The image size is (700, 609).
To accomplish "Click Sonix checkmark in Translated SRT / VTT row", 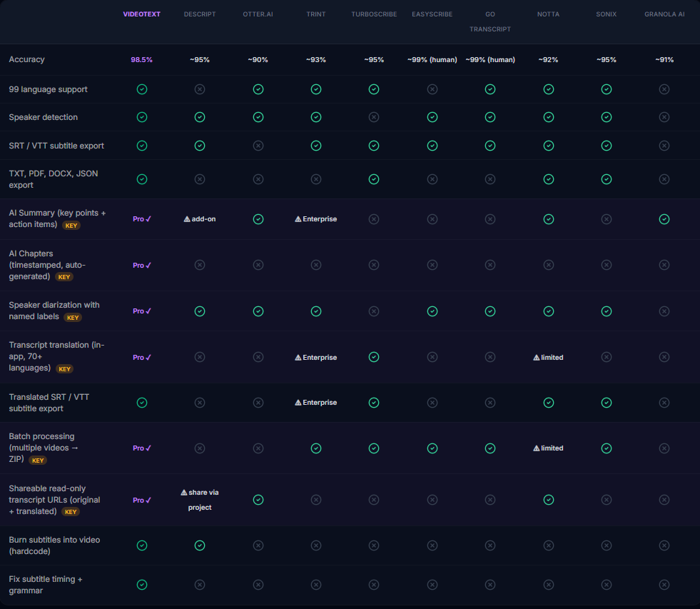I will [607, 403].
